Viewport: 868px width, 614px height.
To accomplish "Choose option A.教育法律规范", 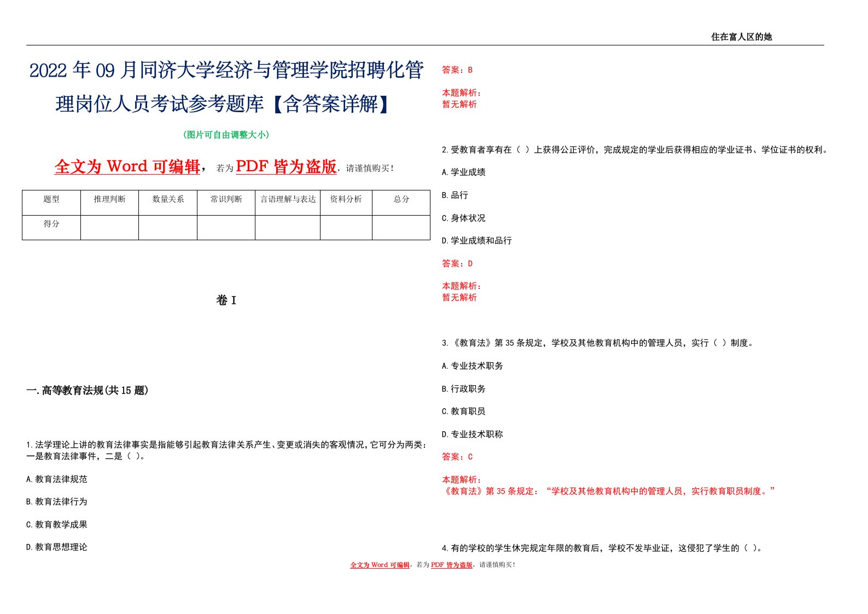I will tap(57, 479).
